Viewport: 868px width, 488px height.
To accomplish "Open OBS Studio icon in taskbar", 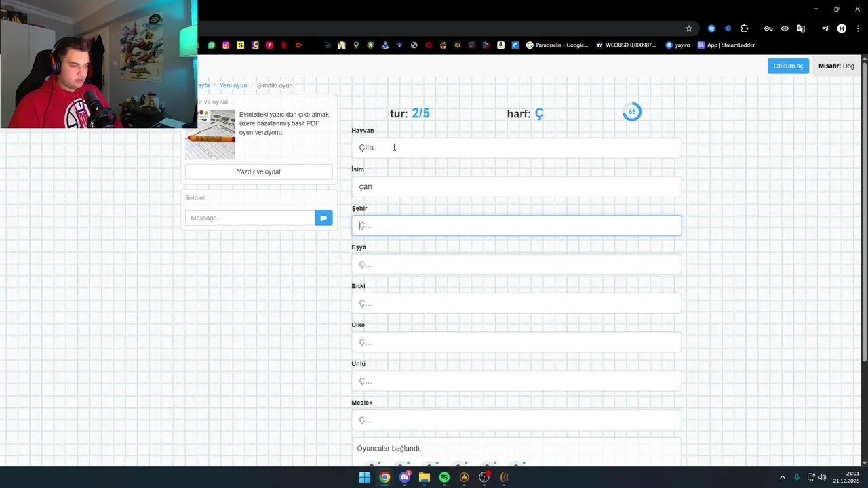I will tap(484, 477).
